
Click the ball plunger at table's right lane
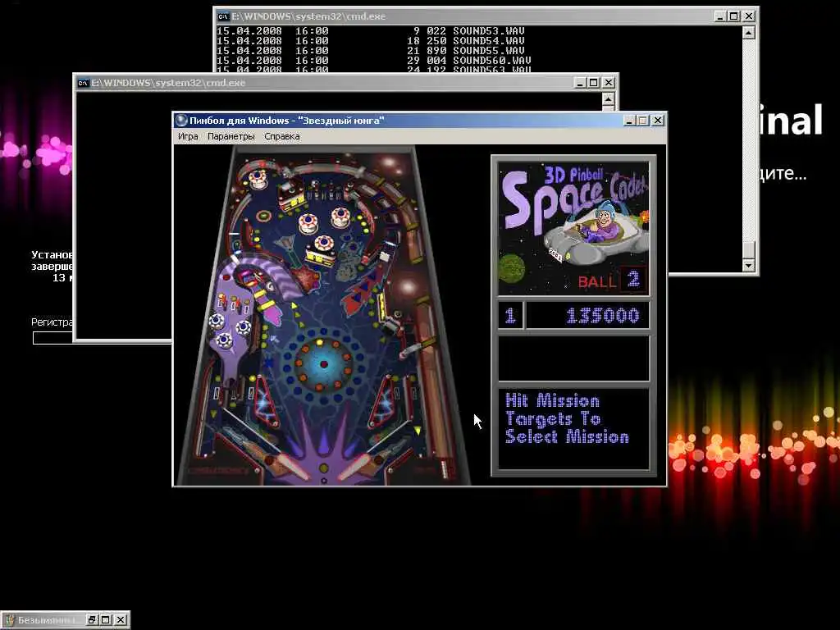[444, 469]
